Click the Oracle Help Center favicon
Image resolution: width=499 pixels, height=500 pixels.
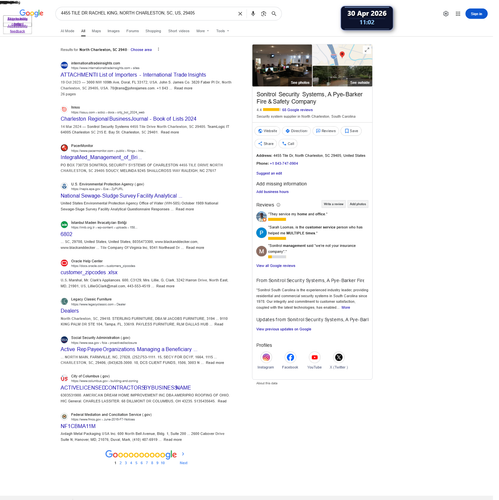click(x=64, y=263)
